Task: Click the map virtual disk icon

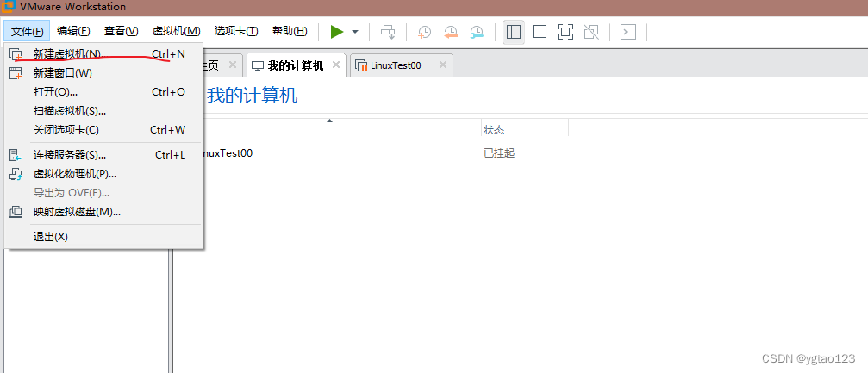Action: (x=16, y=211)
